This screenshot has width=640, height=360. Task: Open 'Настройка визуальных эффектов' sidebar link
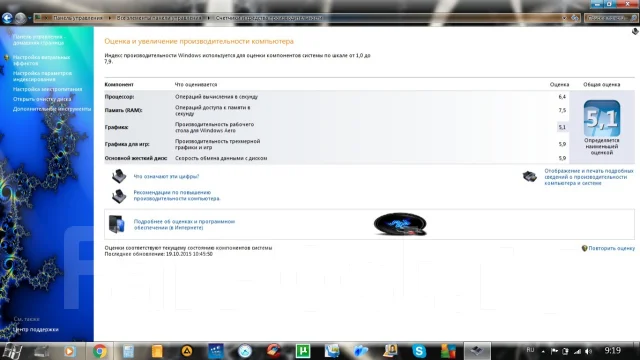41,60
